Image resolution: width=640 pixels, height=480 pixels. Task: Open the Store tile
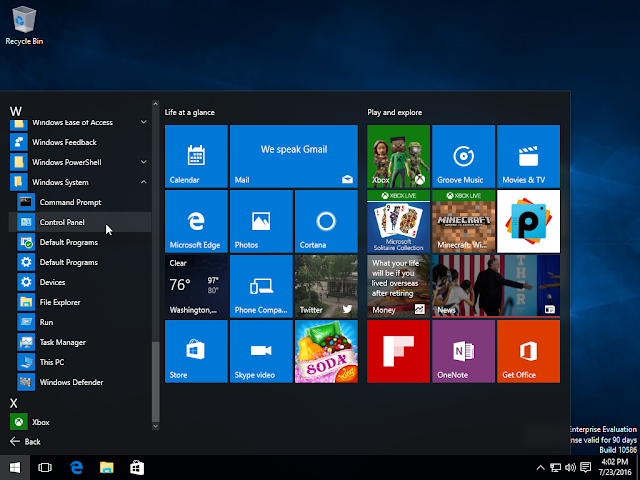point(196,351)
